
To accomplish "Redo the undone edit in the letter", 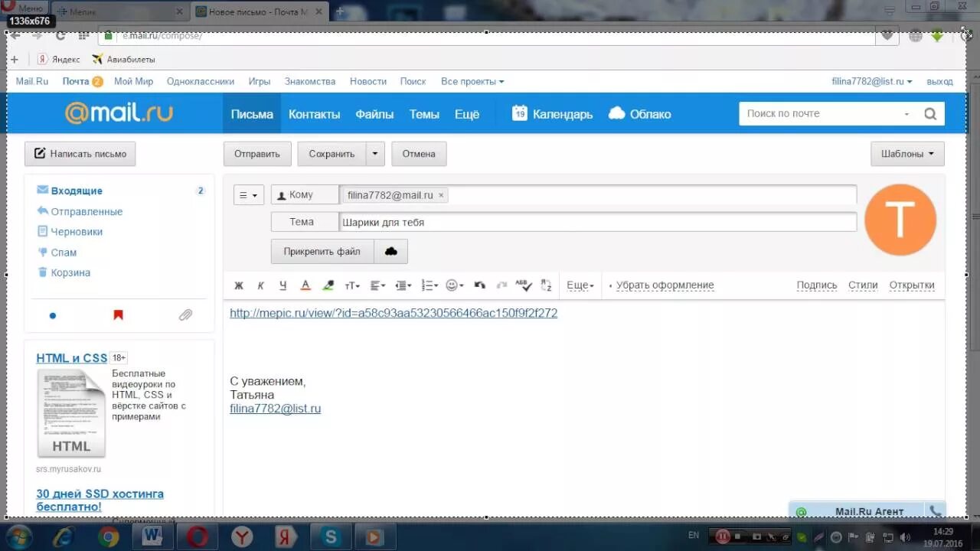I will pos(501,285).
